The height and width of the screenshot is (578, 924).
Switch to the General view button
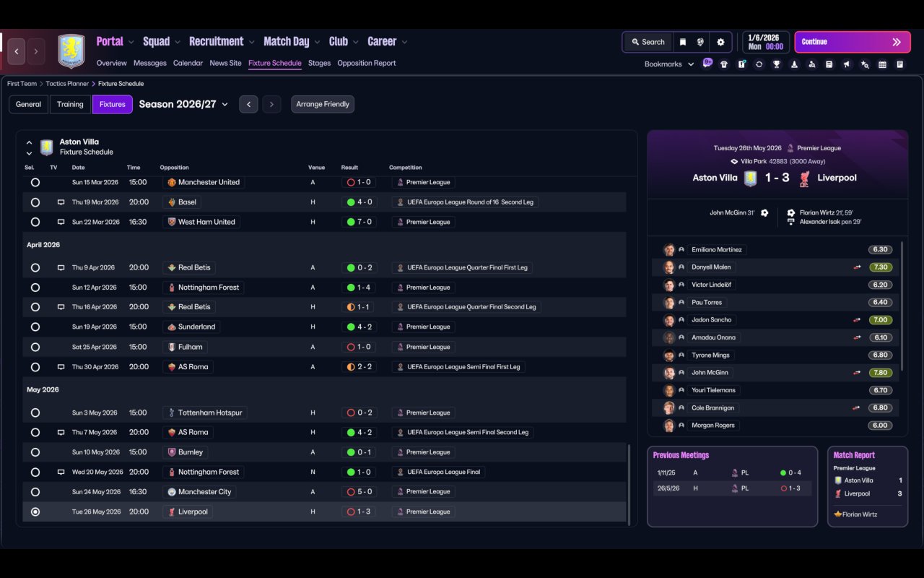coord(29,104)
